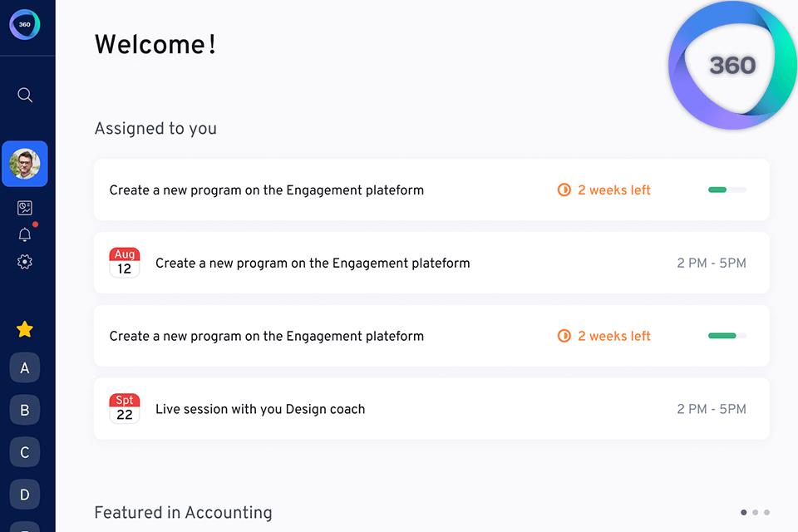Click the Aug 12 calendar icon
Image resolution: width=798 pixels, height=532 pixels.
pyautogui.click(x=125, y=263)
